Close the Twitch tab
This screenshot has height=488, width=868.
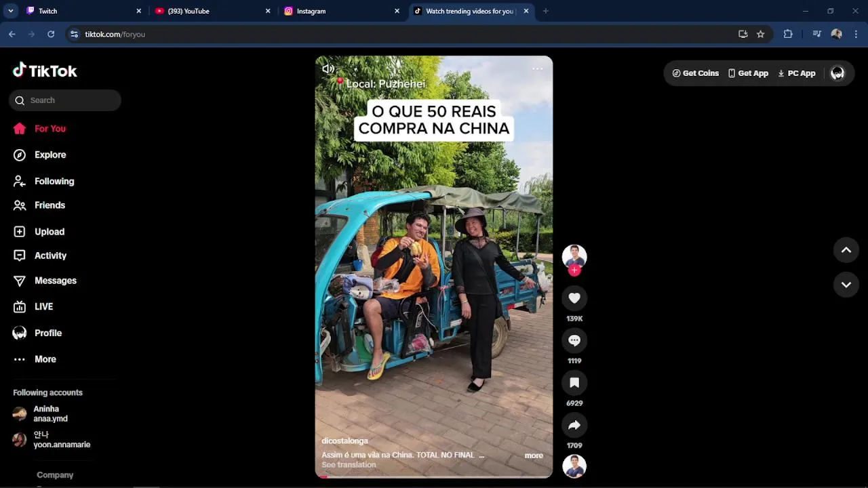(139, 11)
